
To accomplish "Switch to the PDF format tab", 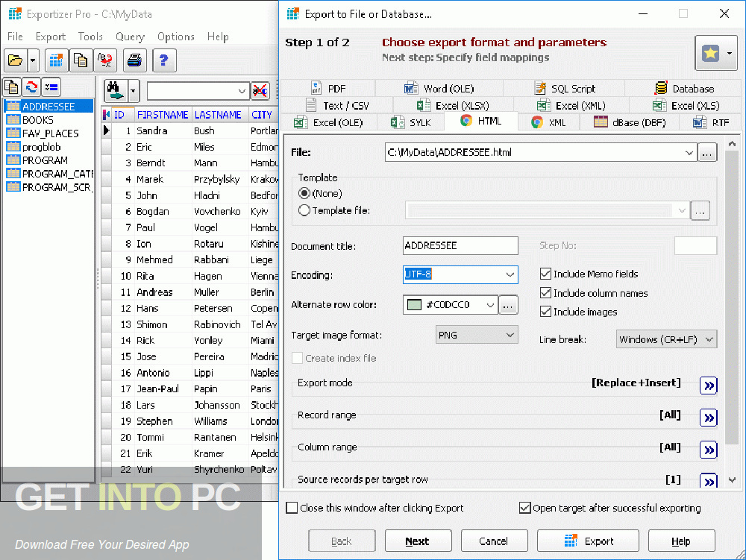I will point(328,89).
